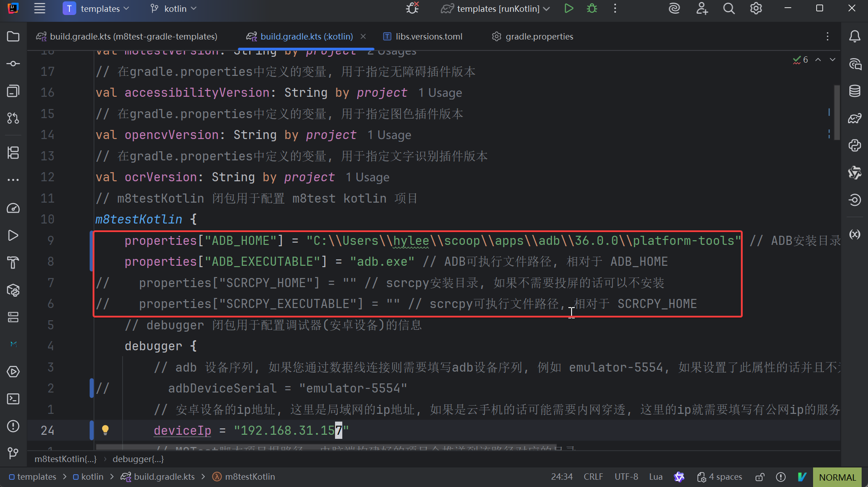Click the Run button in toolbar
The width and height of the screenshot is (868, 487).
[568, 9]
